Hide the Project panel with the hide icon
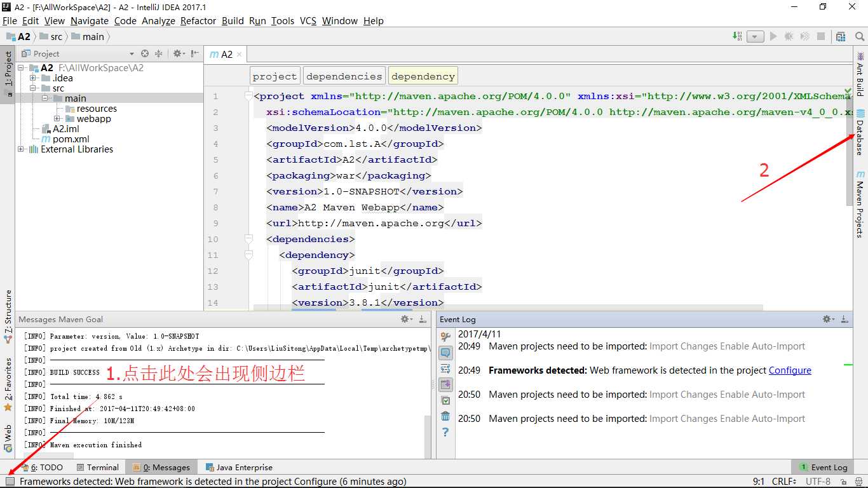Screen dimensions: 868x488 pyautogui.click(x=195, y=54)
